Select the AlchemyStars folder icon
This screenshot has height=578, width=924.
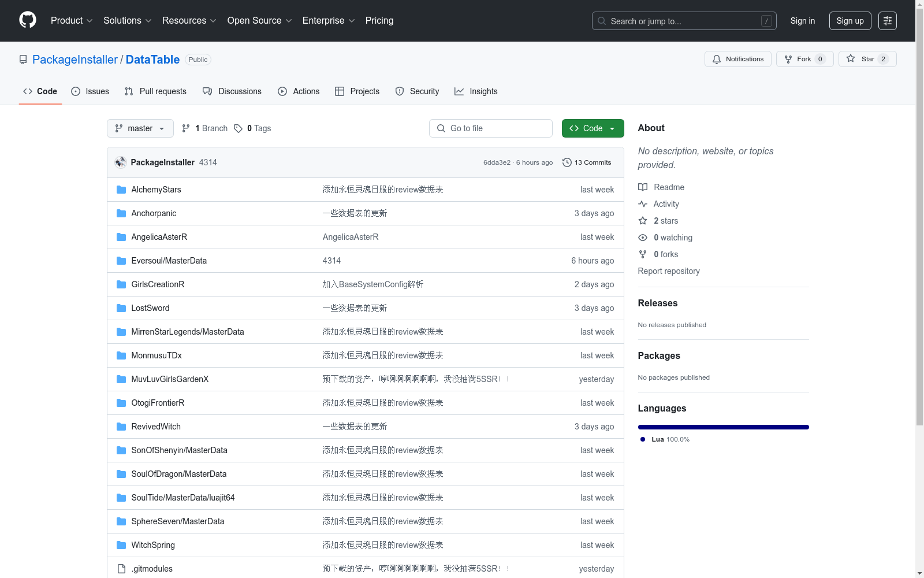(x=121, y=189)
